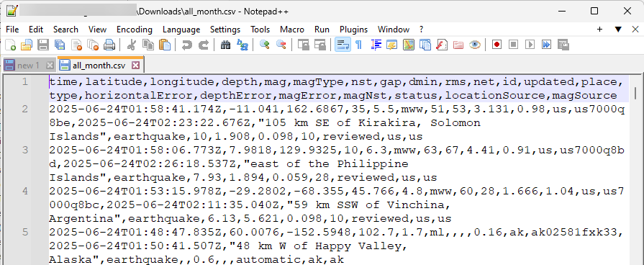
Task: Save the current recorded macro icon
Action: (x=563, y=45)
